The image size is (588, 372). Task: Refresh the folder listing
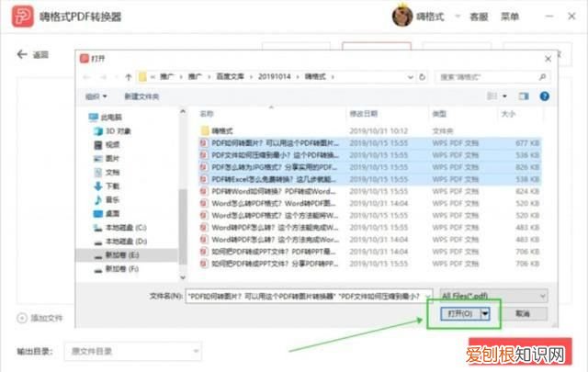pyautogui.click(x=423, y=77)
